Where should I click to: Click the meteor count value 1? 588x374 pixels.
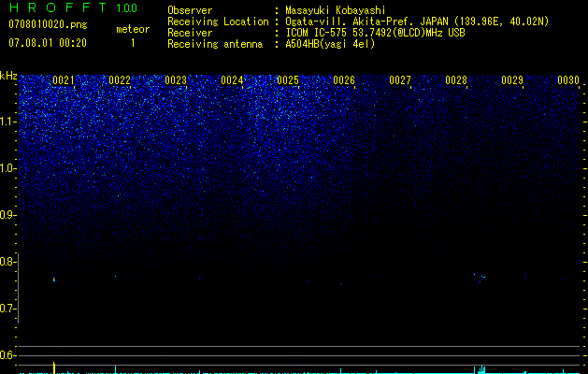pos(133,43)
